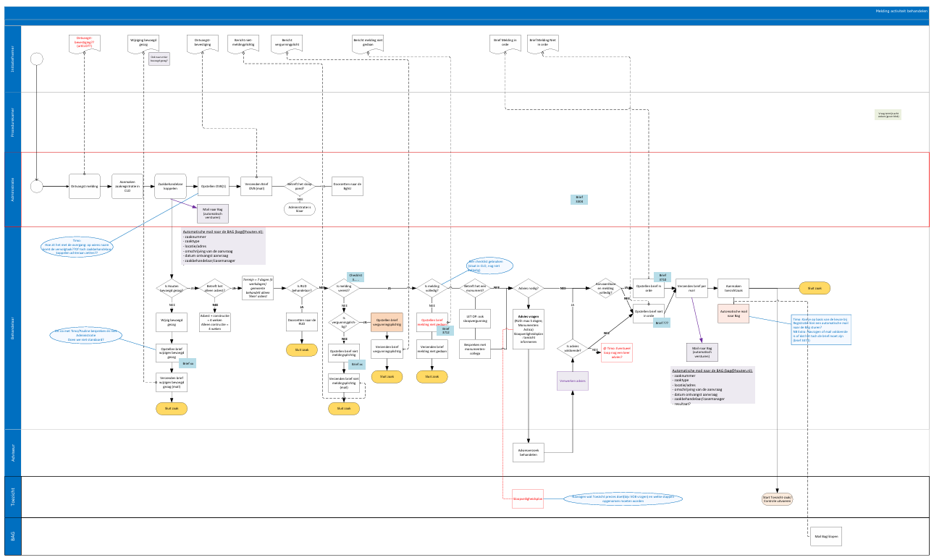Image resolution: width=934 pixels, height=560 pixels.
Task: Select the 'Termijn = 7 dagen' note box
Action: (257, 288)
